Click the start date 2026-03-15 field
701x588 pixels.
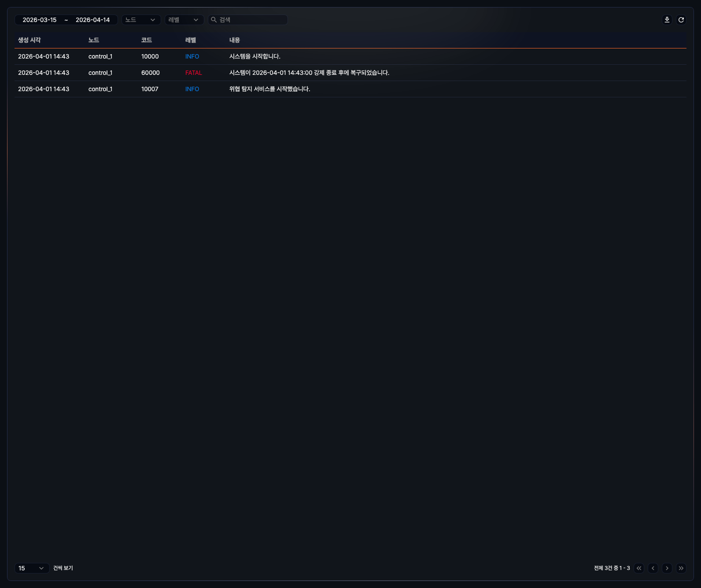tap(40, 20)
